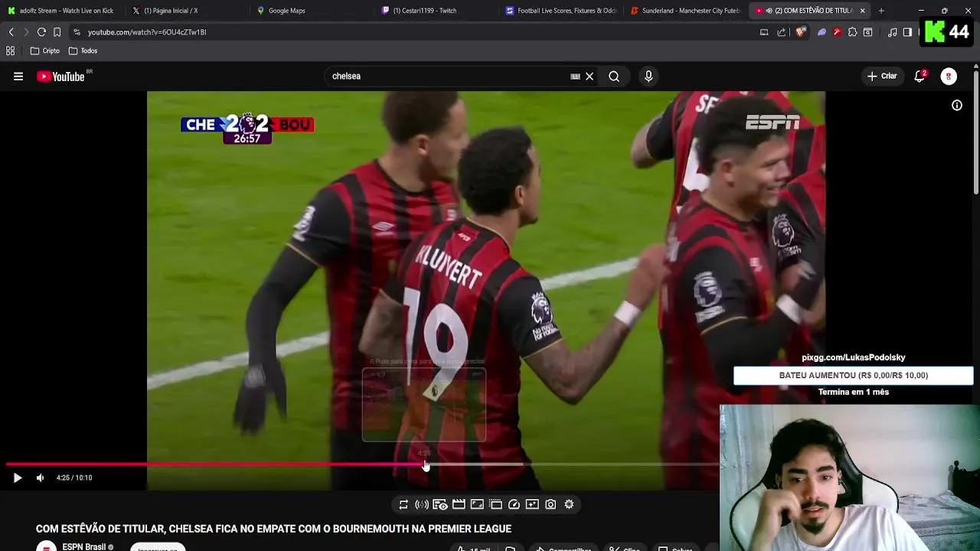
Task: Mute the video volume
Action: 40,478
